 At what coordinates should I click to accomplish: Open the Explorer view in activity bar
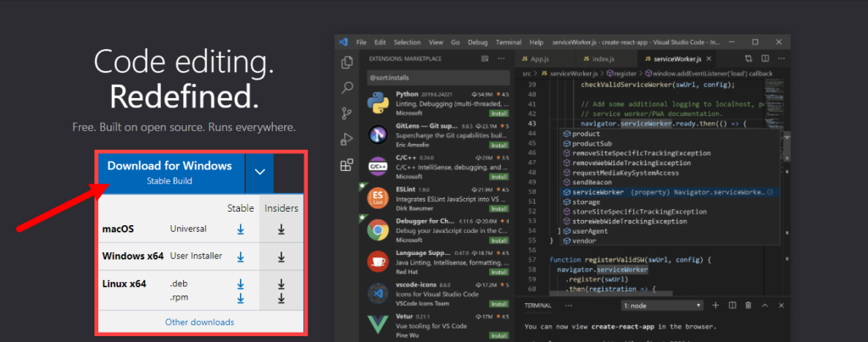[x=347, y=63]
